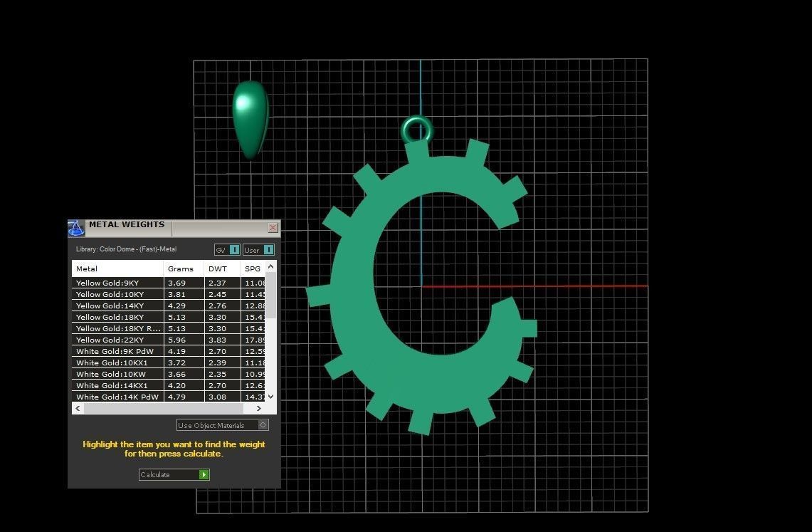This screenshot has height=532, width=812.
Task: Click the 4.79 grams value for 14K PdW
Action: pos(176,397)
